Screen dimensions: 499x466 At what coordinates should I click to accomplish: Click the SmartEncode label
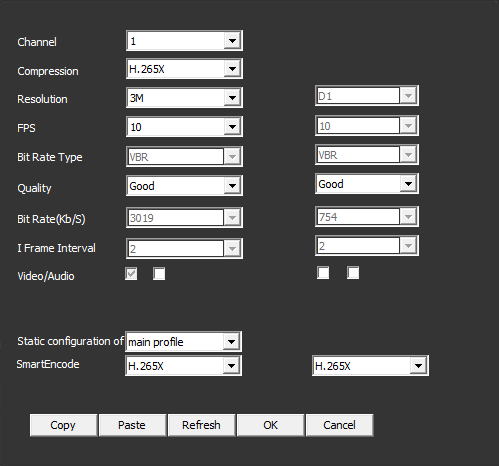[48, 364]
